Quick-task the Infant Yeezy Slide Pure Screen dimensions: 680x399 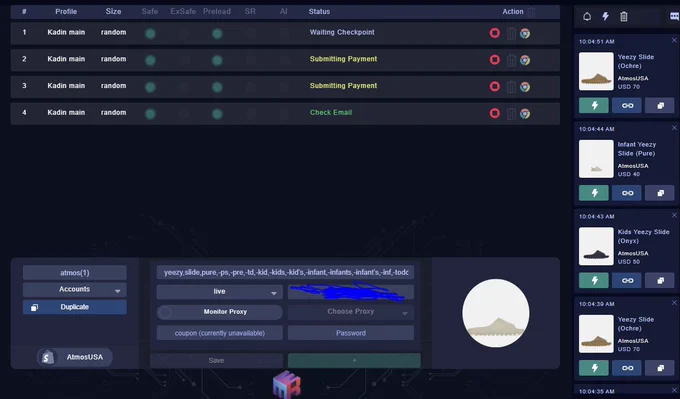coord(594,193)
